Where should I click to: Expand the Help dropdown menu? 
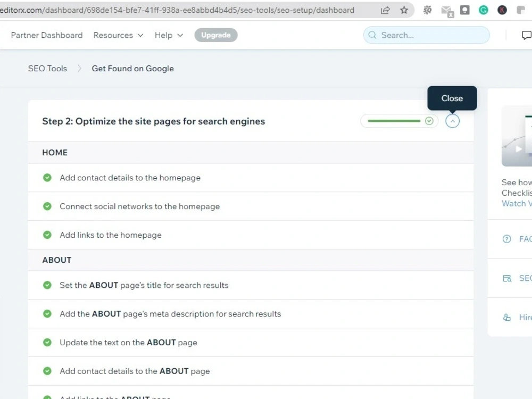pyautogui.click(x=169, y=35)
